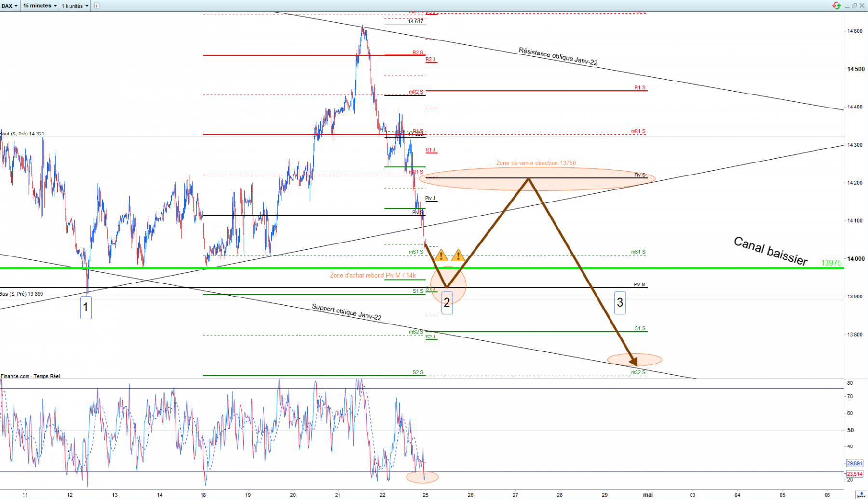Select the numbered box '3' annotation
Viewport: 868px width, 499px height.
click(x=620, y=303)
